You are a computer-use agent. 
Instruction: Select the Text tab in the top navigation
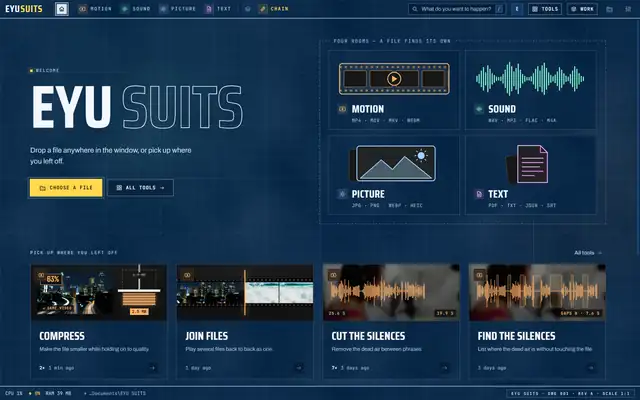click(218, 9)
